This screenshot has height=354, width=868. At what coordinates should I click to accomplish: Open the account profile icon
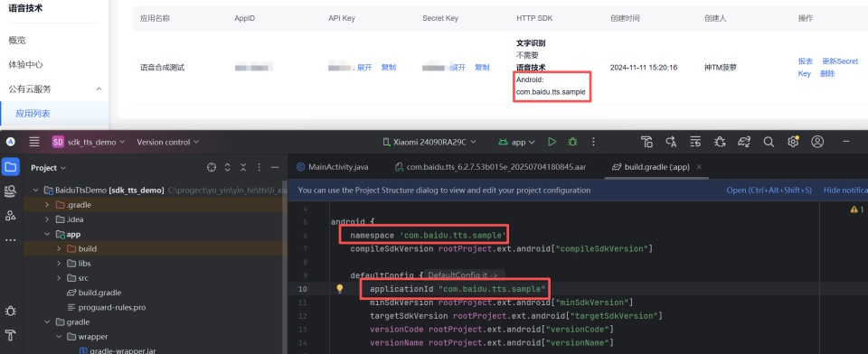tap(817, 142)
